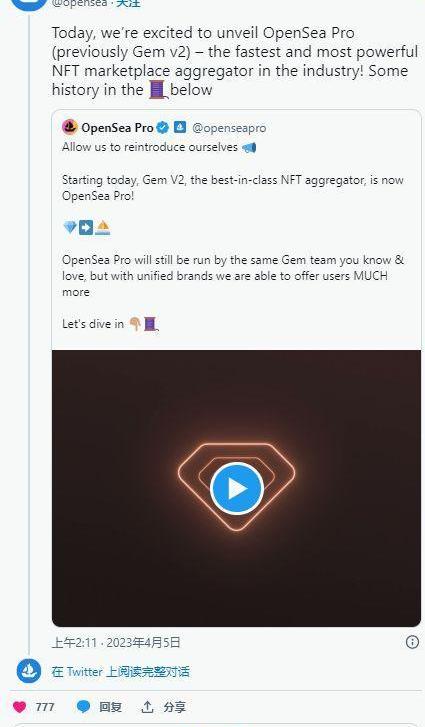Open the info circle icon beside the date
The height and width of the screenshot is (727, 425).
coord(412,642)
